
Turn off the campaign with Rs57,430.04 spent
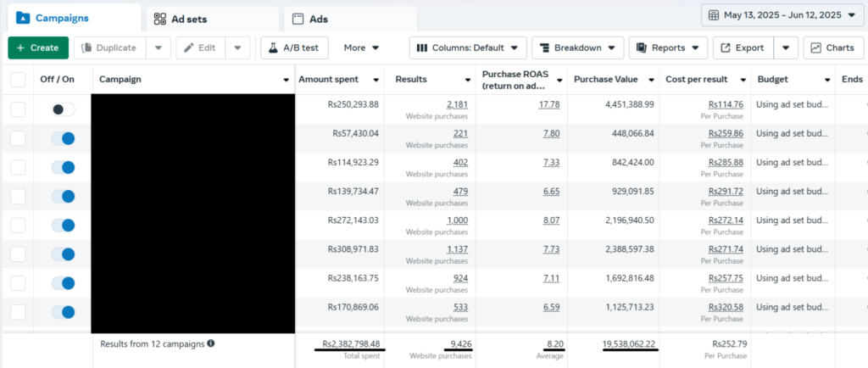63,138
